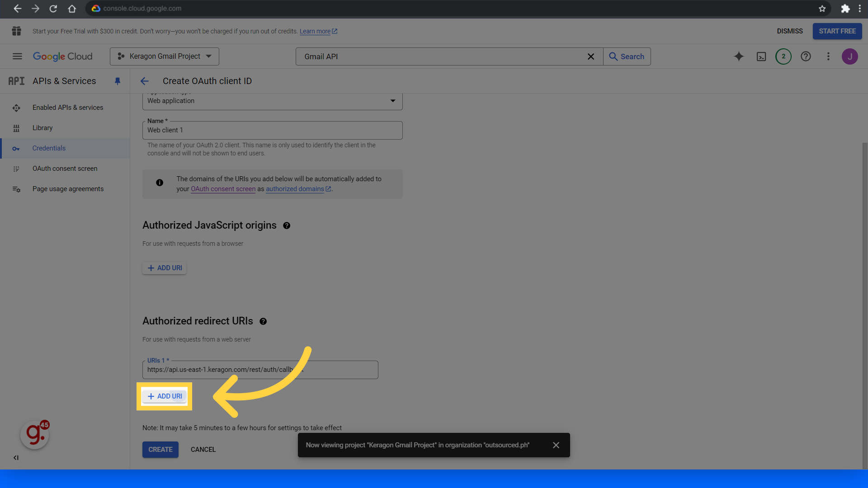
Task: Go to Google Cloud home logo
Action: [62, 56]
